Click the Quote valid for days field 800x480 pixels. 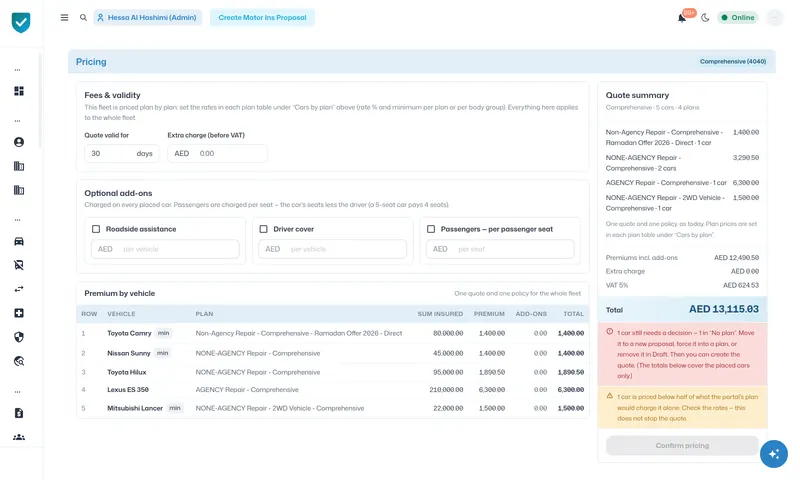point(121,154)
